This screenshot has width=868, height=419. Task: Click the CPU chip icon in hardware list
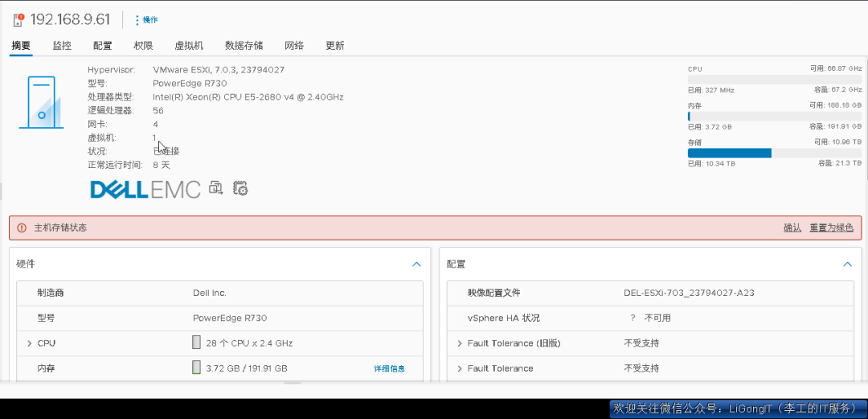(x=196, y=343)
